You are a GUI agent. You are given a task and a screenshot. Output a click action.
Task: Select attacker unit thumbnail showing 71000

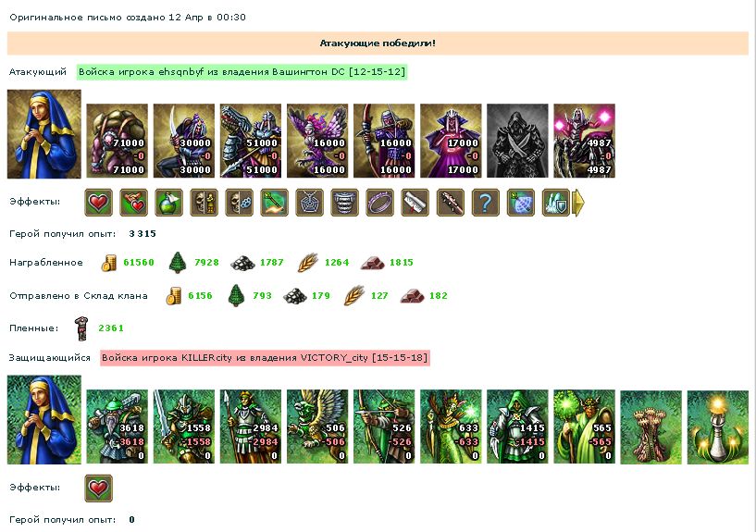click(x=118, y=141)
